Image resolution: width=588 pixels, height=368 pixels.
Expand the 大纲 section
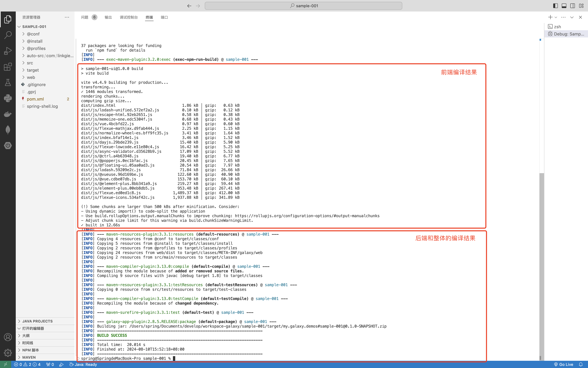[x=45, y=336]
